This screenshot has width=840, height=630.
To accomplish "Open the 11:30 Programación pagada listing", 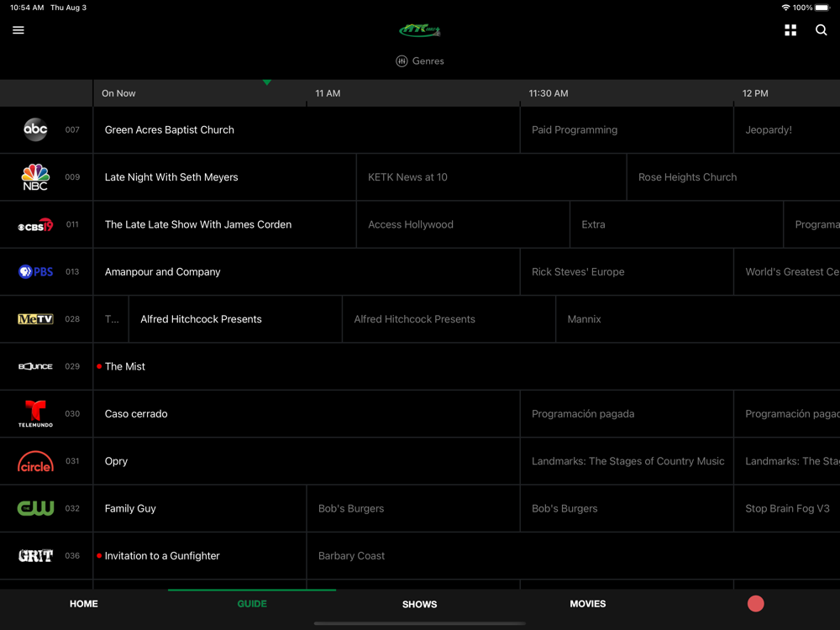I will (627, 413).
